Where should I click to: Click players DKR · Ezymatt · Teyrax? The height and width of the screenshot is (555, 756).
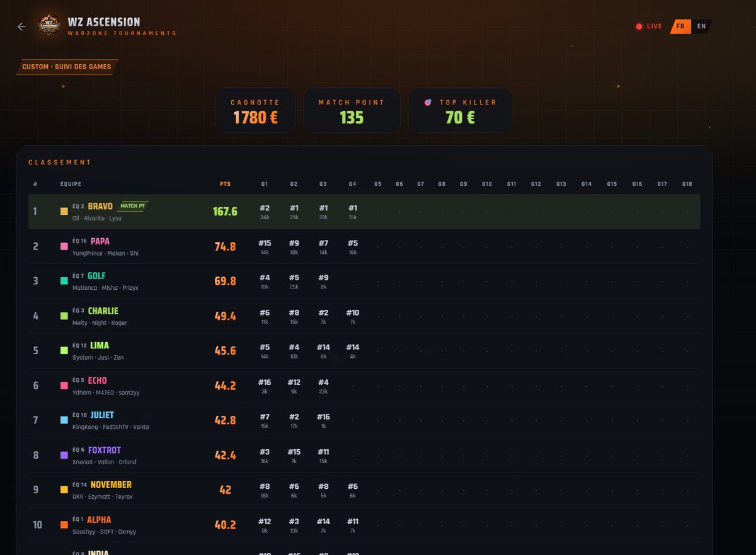pos(103,496)
